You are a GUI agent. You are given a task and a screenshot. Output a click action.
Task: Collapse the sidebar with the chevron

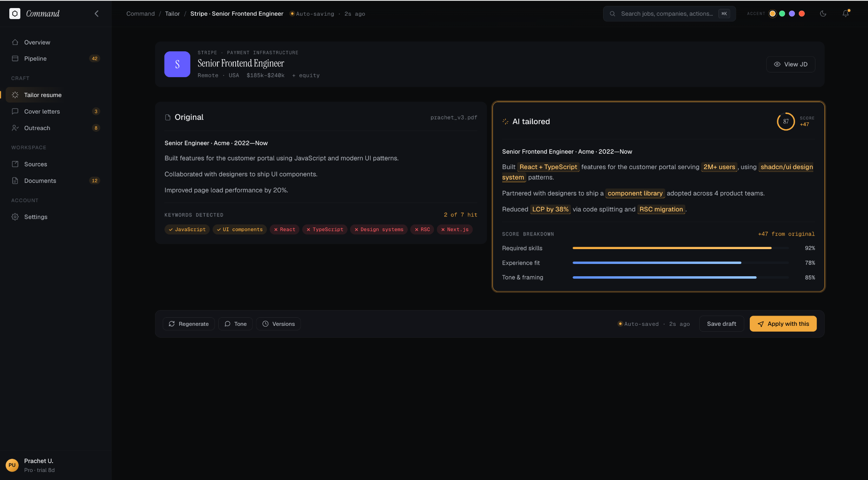[97, 14]
